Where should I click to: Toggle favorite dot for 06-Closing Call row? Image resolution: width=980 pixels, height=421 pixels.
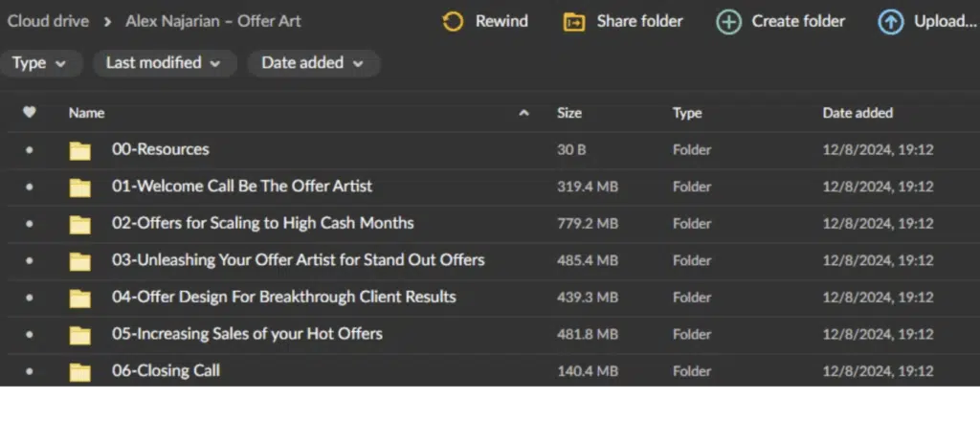click(30, 371)
